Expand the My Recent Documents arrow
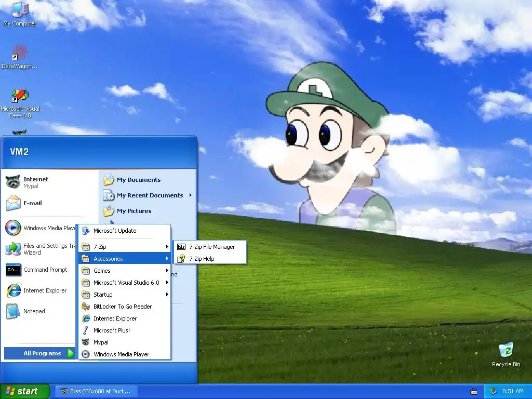This screenshot has height=399, width=532. point(190,195)
